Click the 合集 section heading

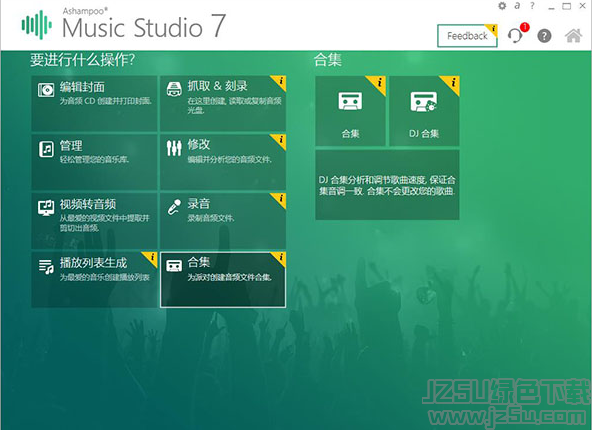(x=328, y=60)
